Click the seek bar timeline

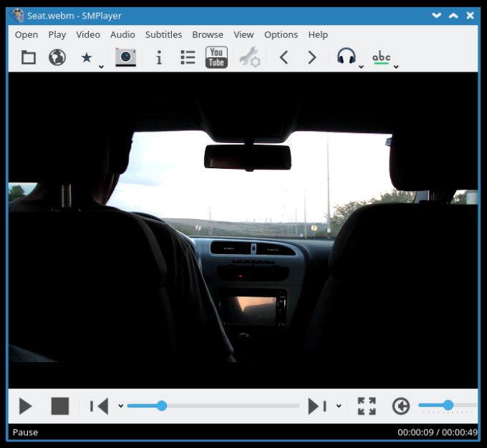(215, 406)
